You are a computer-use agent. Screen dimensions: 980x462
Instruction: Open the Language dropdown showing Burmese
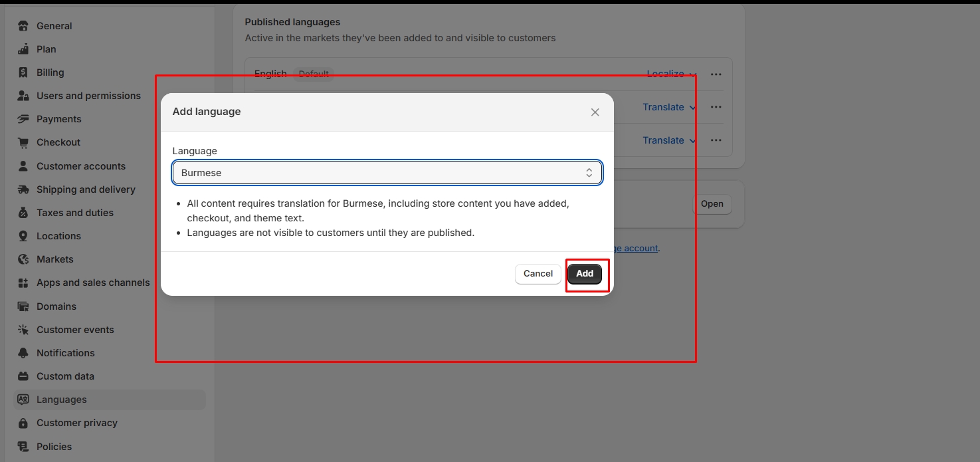pos(387,173)
